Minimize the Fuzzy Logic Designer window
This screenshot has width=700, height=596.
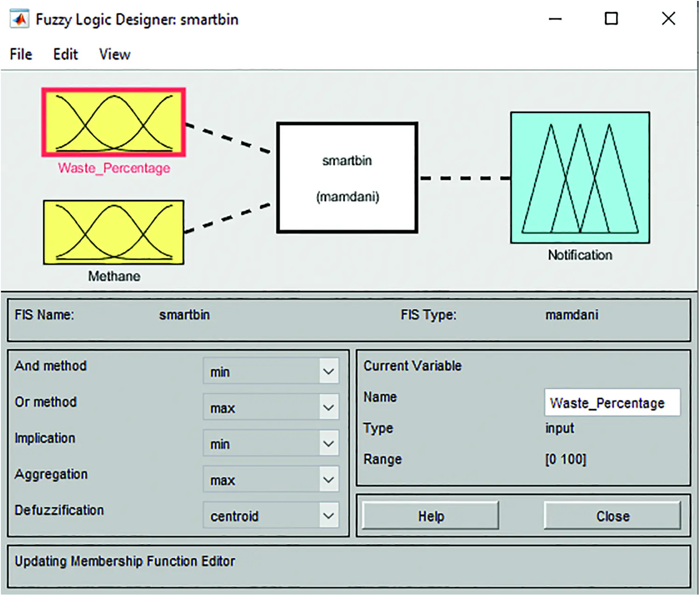[x=555, y=19]
